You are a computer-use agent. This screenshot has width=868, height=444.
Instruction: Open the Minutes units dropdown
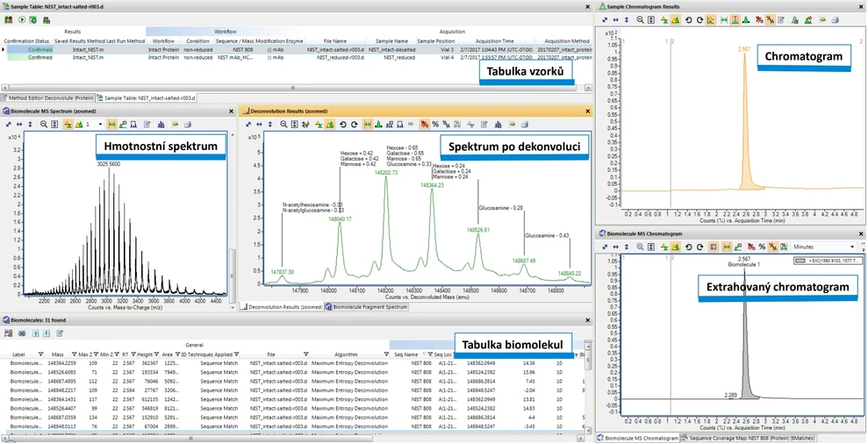(x=851, y=247)
